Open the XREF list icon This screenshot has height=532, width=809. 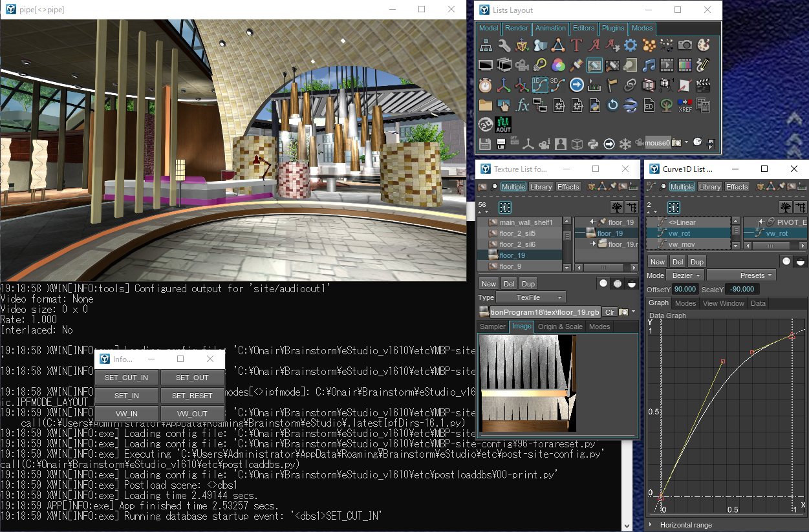[685, 105]
